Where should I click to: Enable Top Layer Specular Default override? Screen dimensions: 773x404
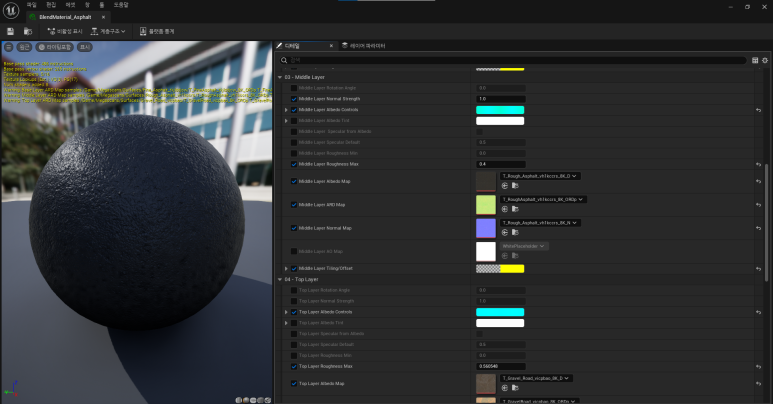pos(294,345)
